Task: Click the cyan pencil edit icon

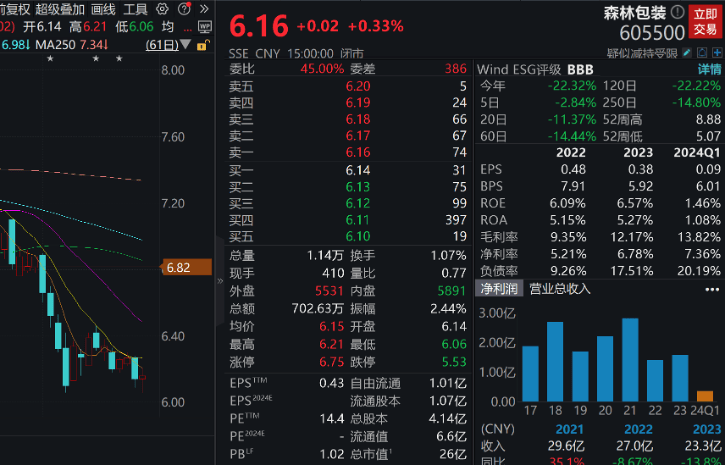Action: coord(687,53)
